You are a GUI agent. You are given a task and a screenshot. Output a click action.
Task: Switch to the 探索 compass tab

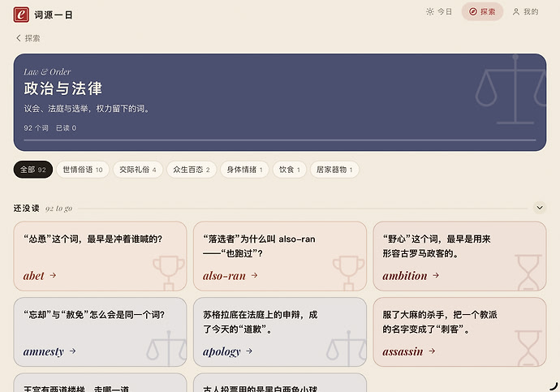[482, 11]
